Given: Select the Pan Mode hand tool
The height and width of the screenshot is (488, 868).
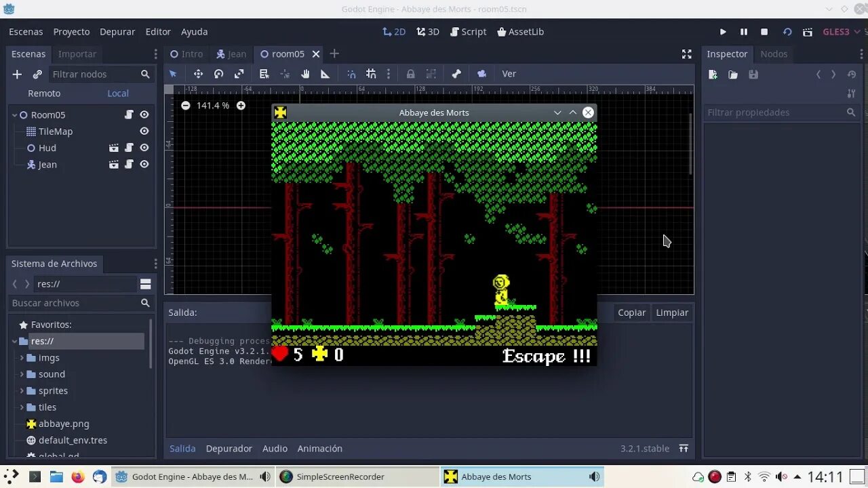Looking at the screenshot, I should coord(305,74).
